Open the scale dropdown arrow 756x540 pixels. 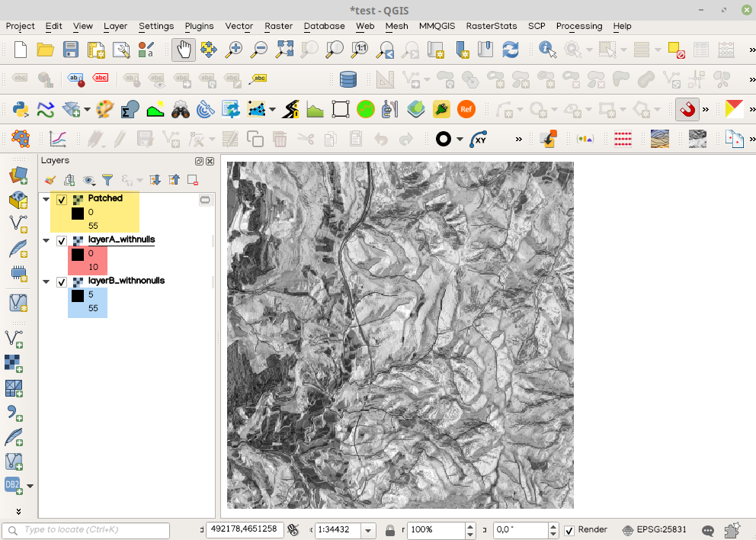point(368,530)
